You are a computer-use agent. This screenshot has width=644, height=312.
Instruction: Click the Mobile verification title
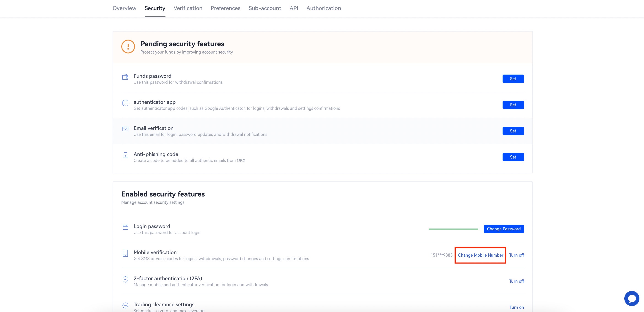coord(155,252)
